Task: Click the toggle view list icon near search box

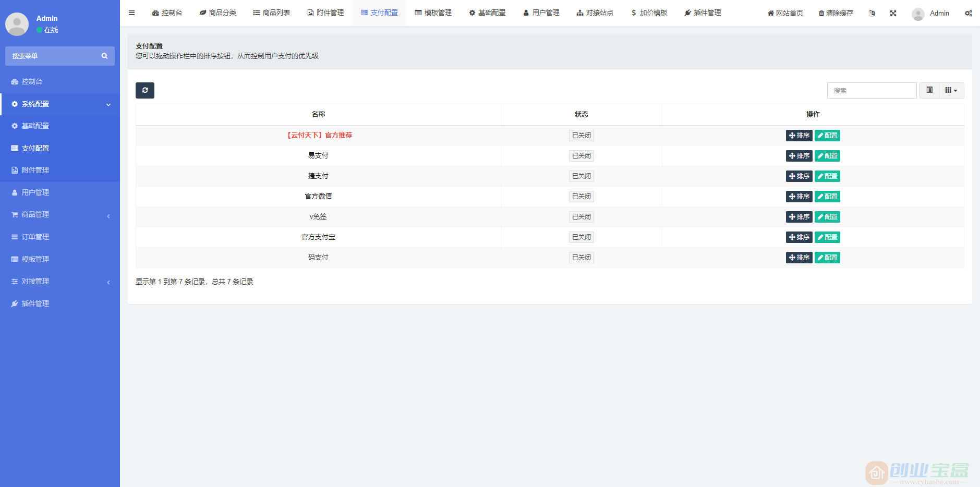Action: (x=929, y=90)
